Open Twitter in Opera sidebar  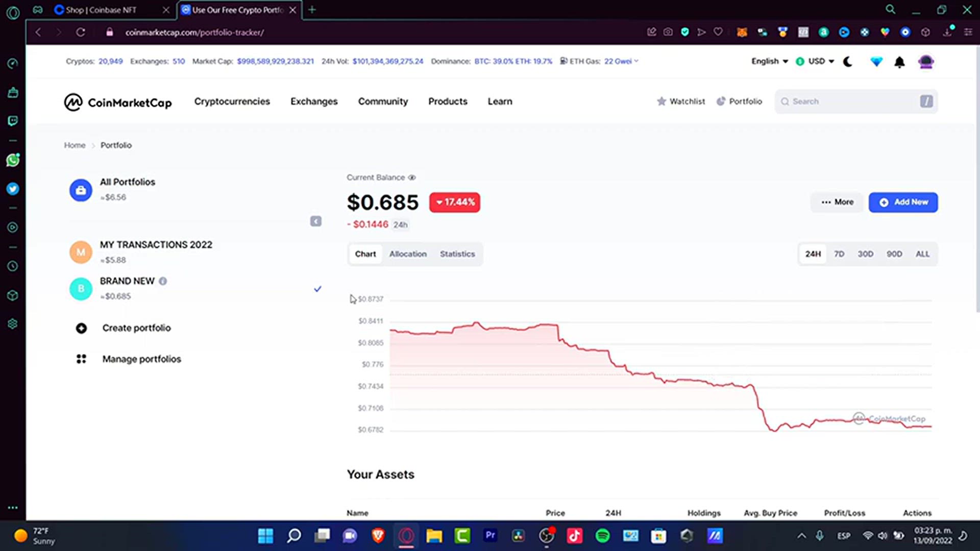point(13,189)
